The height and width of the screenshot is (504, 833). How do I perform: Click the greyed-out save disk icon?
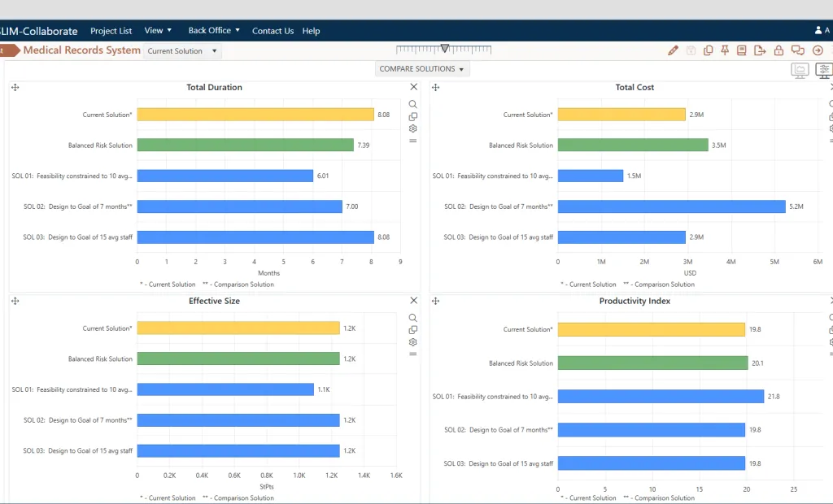(x=691, y=50)
